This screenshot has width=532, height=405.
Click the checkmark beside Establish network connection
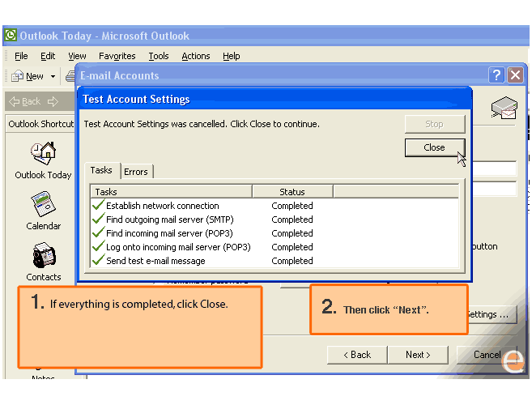tap(98, 205)
